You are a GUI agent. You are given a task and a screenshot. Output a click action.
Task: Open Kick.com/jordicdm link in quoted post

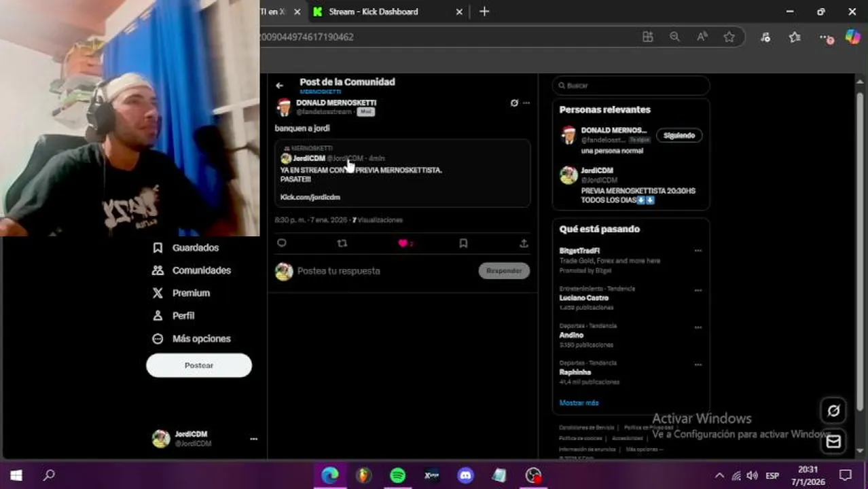pyautogui.click(x=310, y=197)
